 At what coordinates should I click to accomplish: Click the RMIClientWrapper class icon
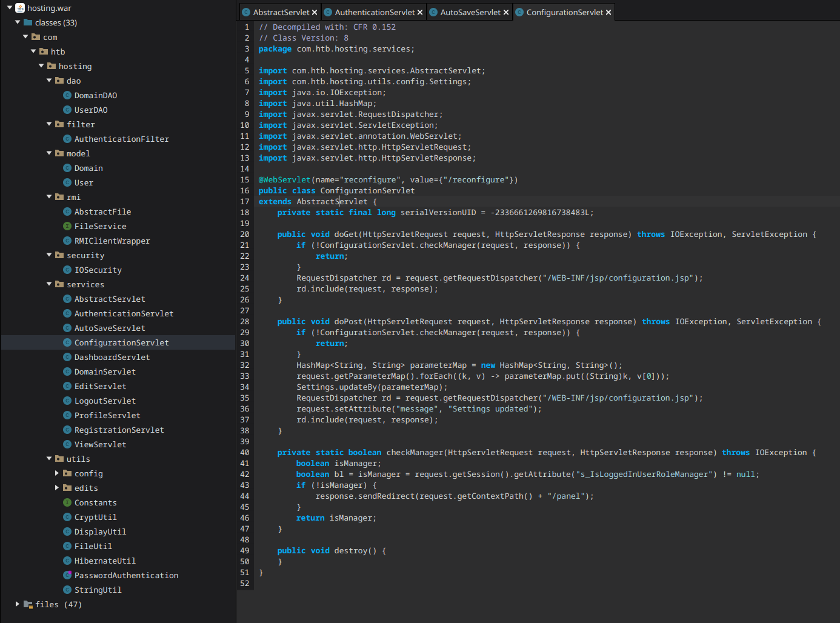pos(67,241)
